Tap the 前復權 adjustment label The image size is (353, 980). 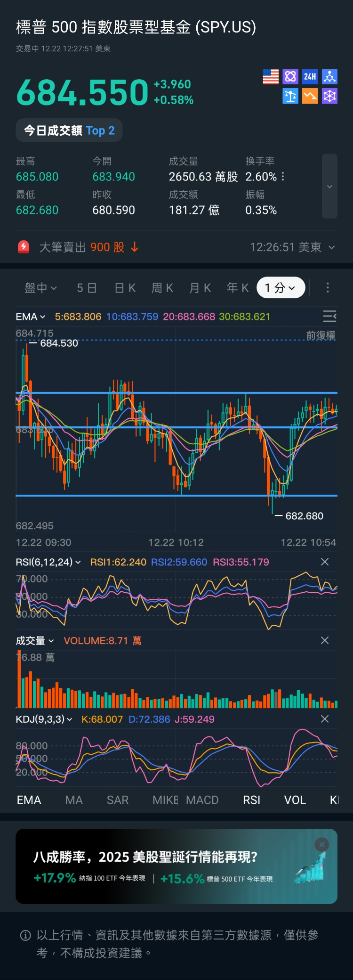(321, 335)
